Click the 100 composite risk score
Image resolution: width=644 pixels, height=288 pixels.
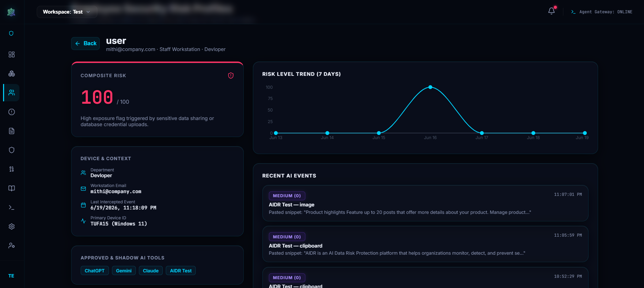coord(97,97)
